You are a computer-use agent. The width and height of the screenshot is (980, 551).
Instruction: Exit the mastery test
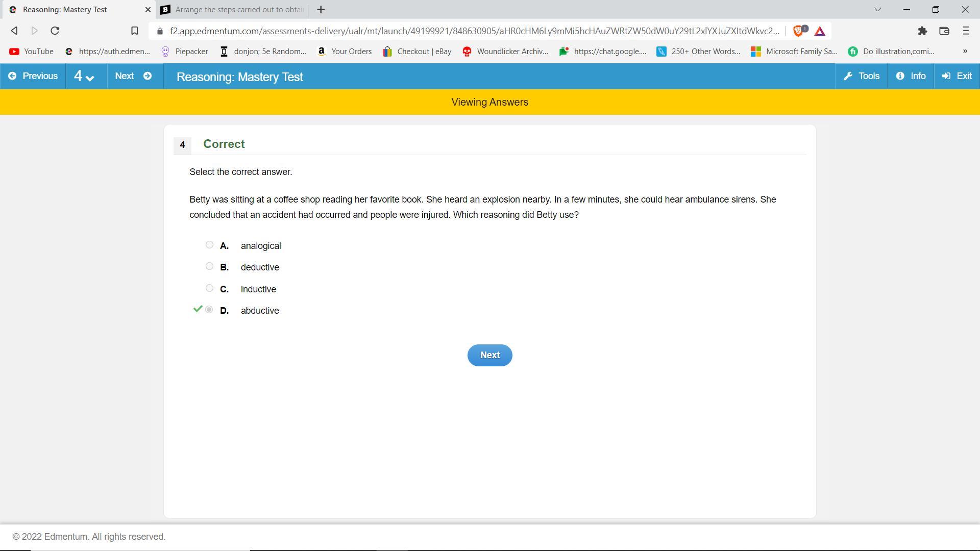pos(957,76)
